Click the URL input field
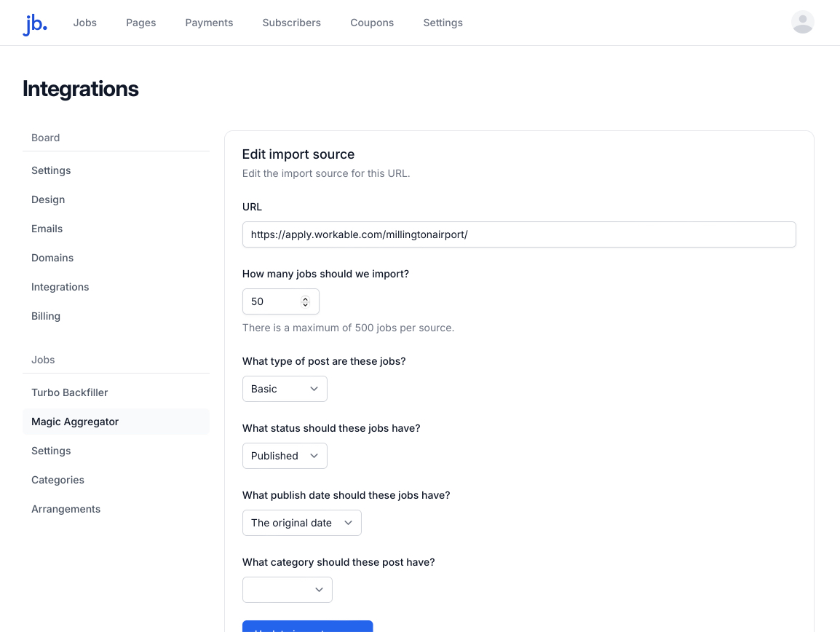This screenshot has width=840, height=632. (519, 234)
